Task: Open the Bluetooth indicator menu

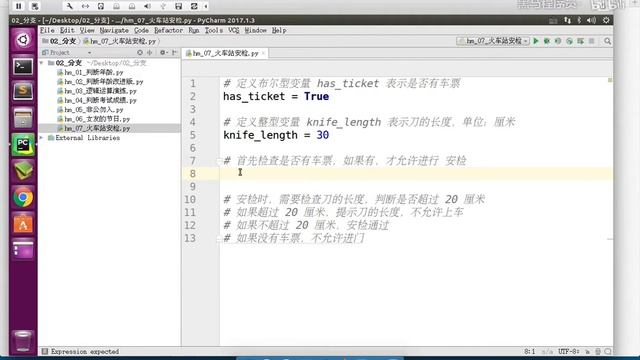Action: click(579, 20)
